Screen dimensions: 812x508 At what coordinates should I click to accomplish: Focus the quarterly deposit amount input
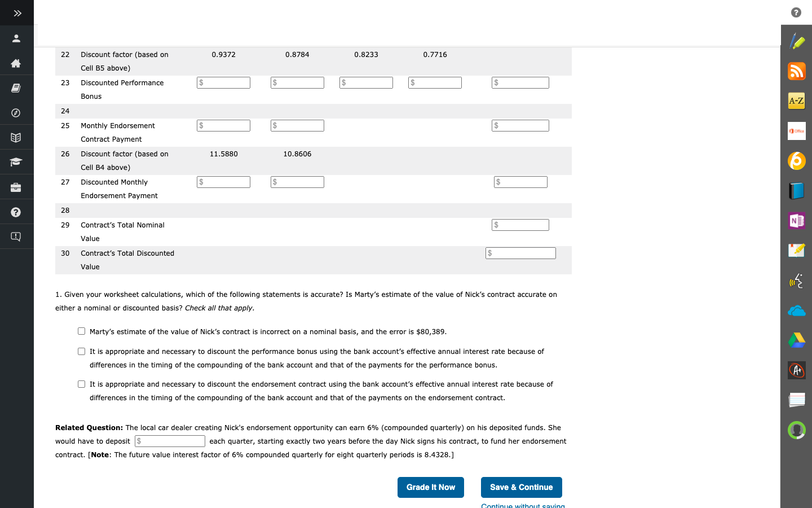[170, 441]
